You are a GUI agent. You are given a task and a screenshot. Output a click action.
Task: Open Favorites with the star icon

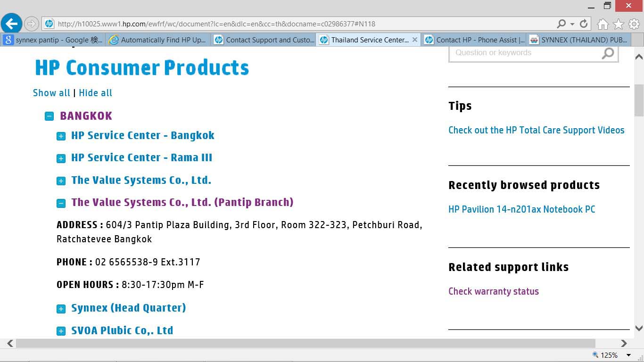pyautogui.click(x=619, y=24)
